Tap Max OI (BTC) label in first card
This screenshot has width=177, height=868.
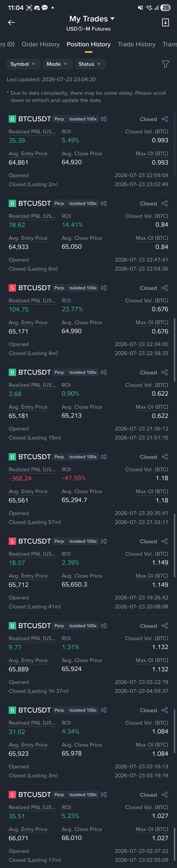152,154
